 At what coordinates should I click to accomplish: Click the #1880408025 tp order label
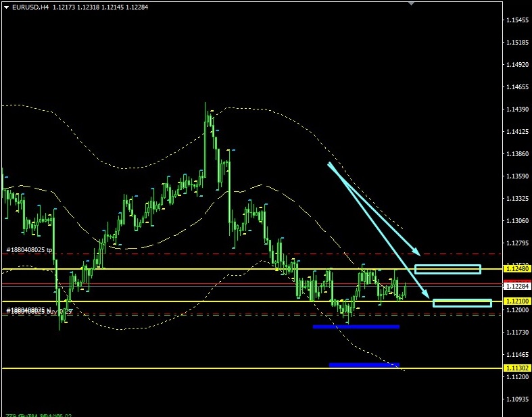[x=29, y=249]
